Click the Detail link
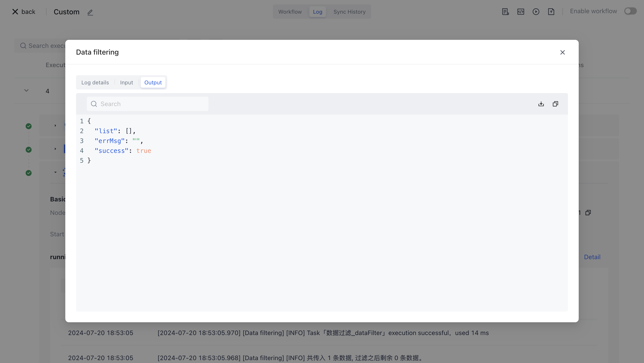 [592, 257]
